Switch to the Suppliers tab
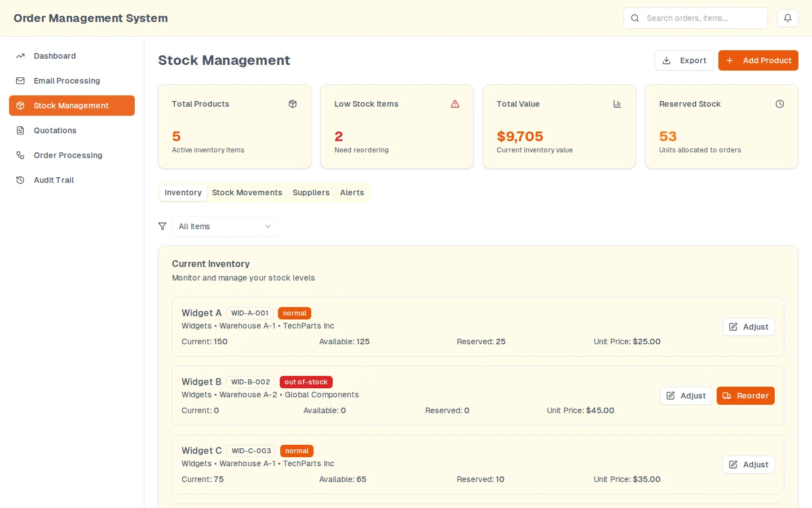 pyautogui.click(x=311, y=192)
